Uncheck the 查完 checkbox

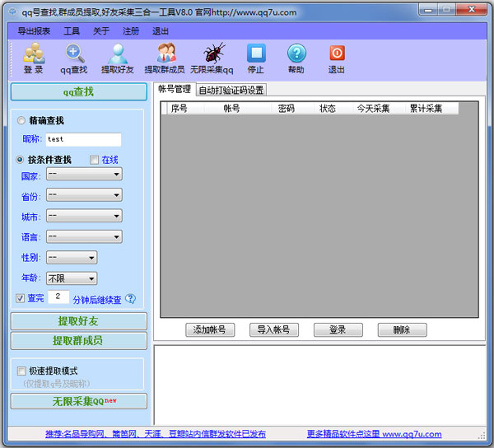(x=20, y=298)
